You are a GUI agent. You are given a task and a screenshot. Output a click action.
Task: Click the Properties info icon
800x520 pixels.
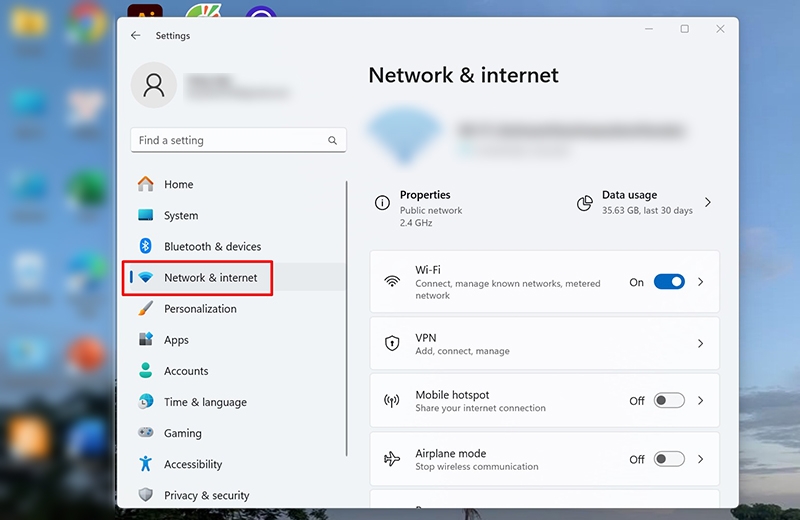click(x=382, y=203)
